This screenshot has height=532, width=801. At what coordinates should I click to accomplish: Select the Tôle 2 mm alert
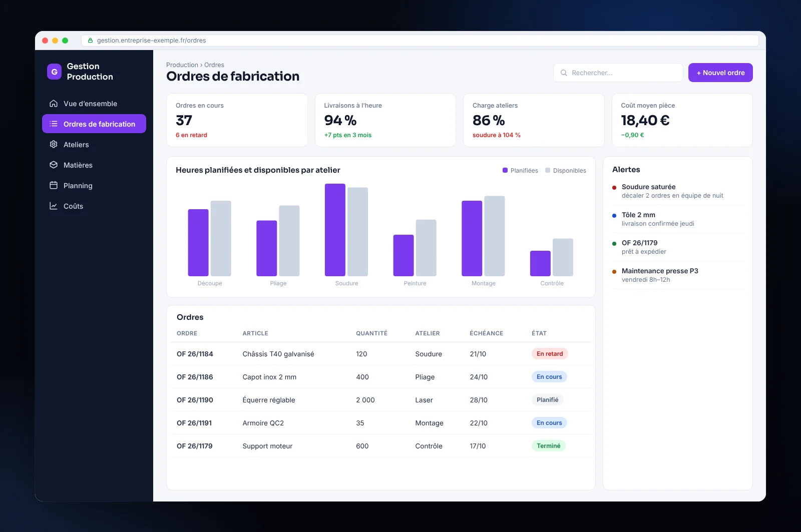[677, 219]
